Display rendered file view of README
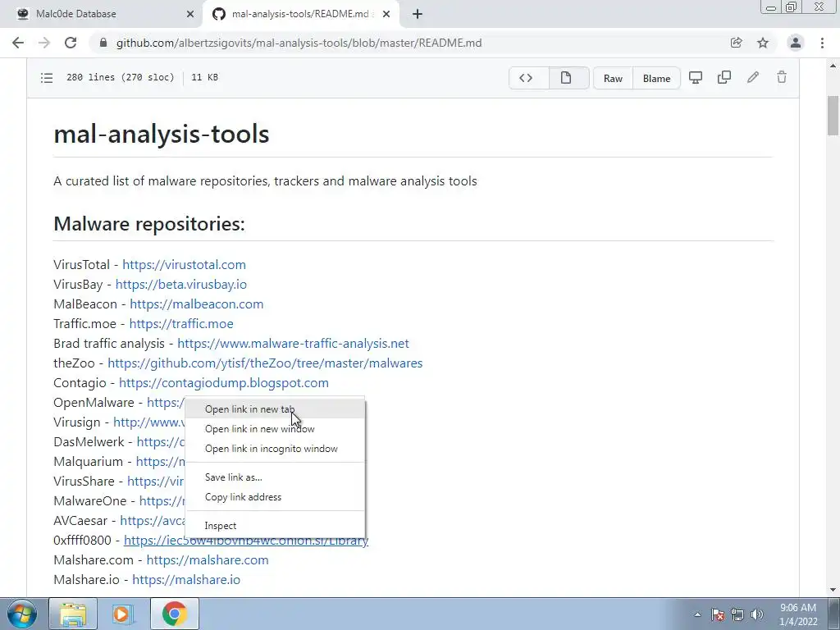The width and height of the screenshot is (840, 630). point(566,78)
